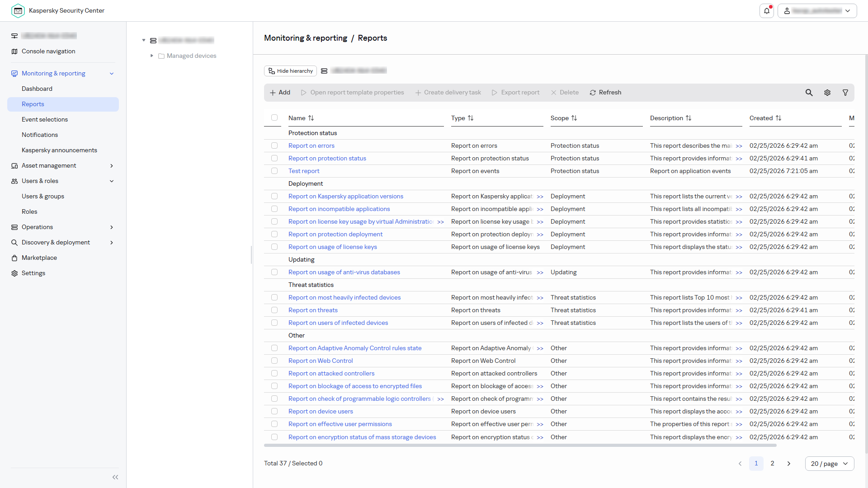The height and width of the screenshot is (488, 868).
Task: Sort by Type column arrows
Action: [x=471, y=118]
